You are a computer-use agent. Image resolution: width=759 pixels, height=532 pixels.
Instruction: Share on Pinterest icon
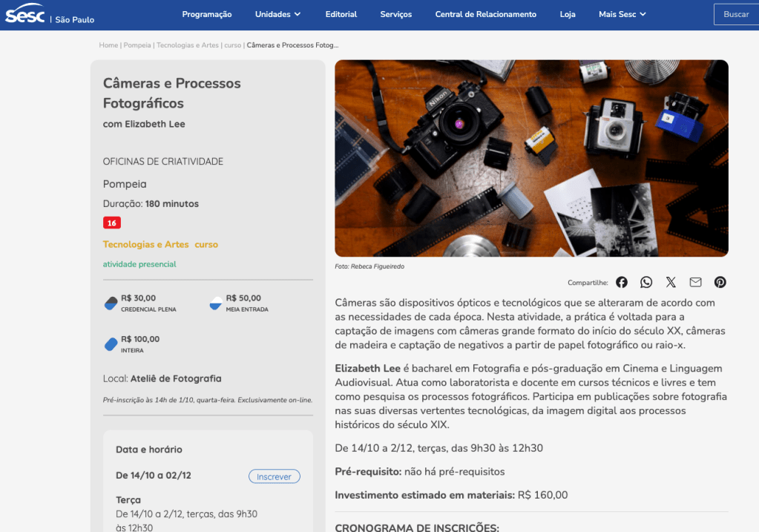coord(720,282)
